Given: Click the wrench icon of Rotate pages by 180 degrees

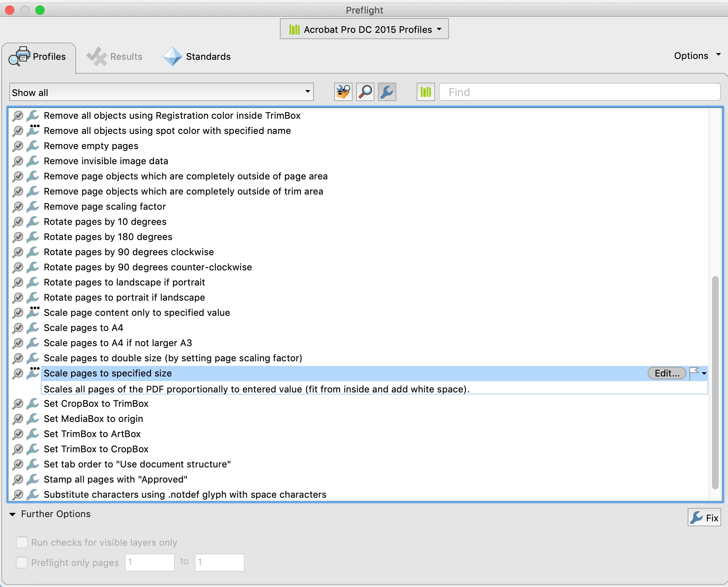Looking at the screenshot, I should coord(33,237).
